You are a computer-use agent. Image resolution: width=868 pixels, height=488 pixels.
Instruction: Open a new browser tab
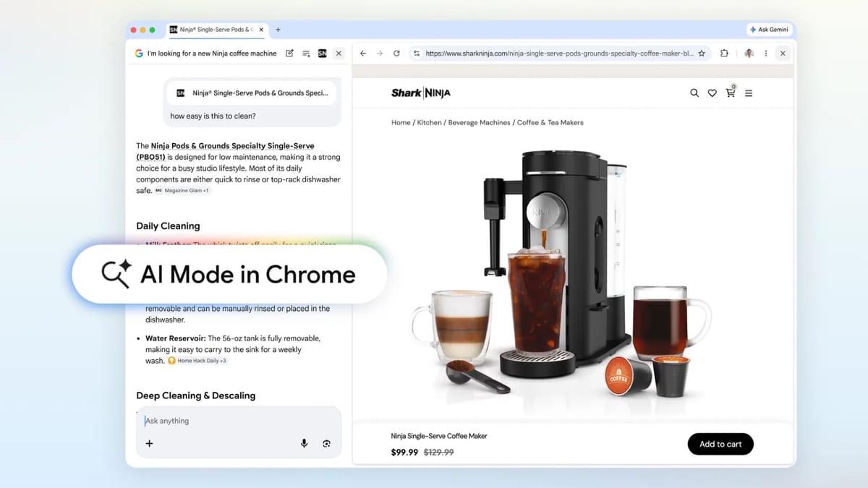pyautogui.click(x=277, y=30)
